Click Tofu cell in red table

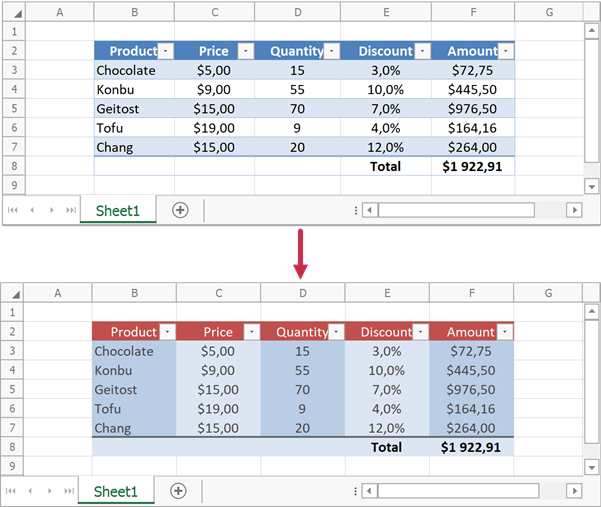[x=134, y=409]
